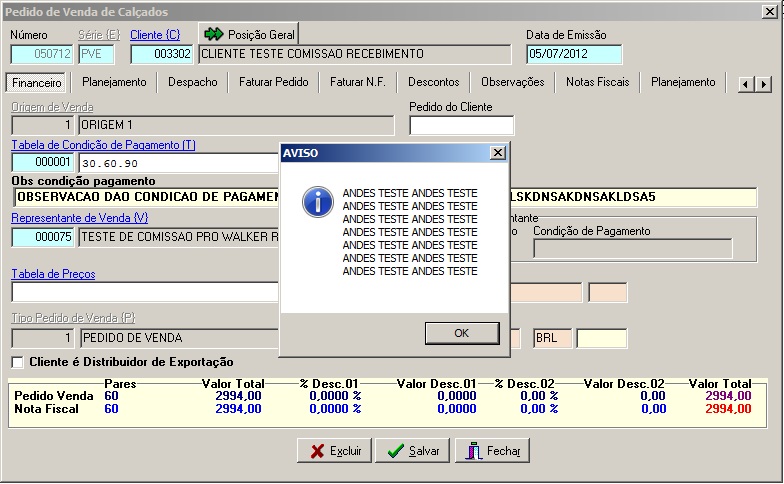Click the PEDIDO DE VENDA type field
Screen dimensions: 784x484
[180, 338]
